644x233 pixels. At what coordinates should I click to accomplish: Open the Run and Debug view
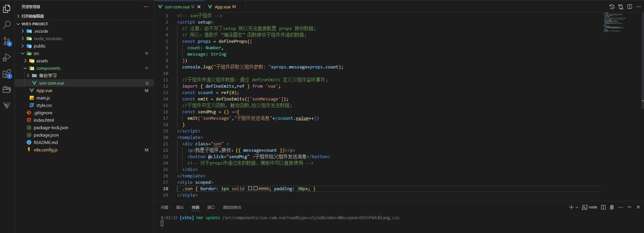click(x=7, y=57)
